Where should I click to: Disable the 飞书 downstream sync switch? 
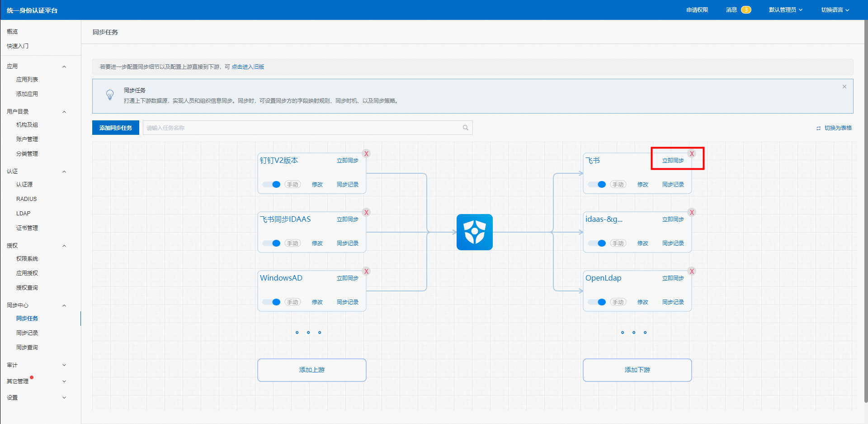click(x=598, y=185)
